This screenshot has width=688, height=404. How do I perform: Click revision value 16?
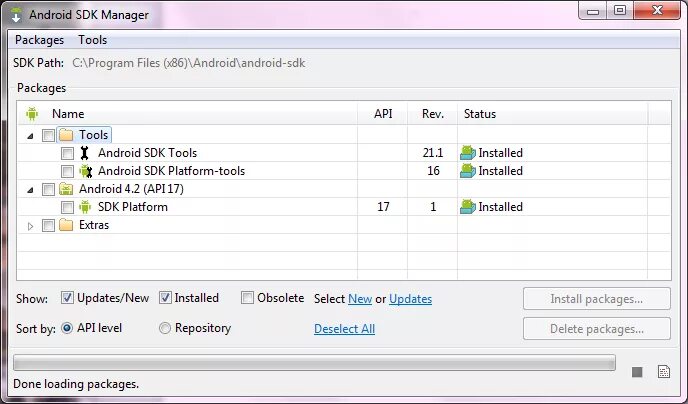coord(433,171)
